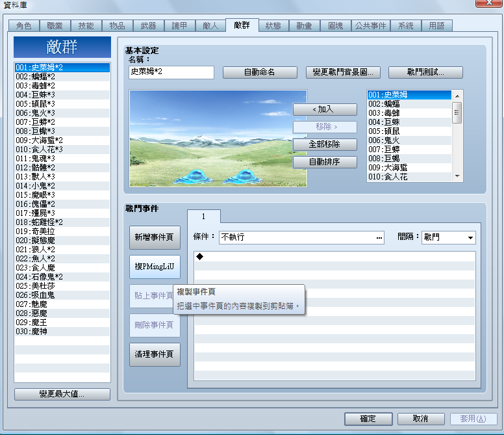Viewport: 504px width, 435px height.
Task: Click the 清理事件頁 button
Action: (155, 354)
